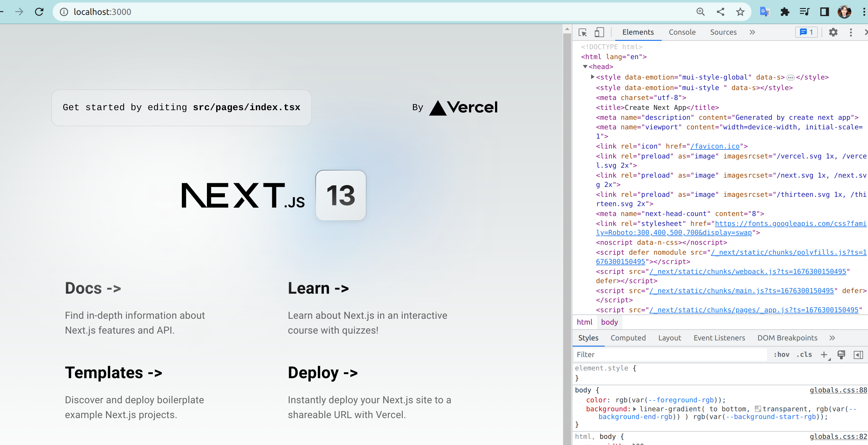868x445 pixels.
Task: Open the rendering emulation brush icon
Action: [x=841, y=354]
